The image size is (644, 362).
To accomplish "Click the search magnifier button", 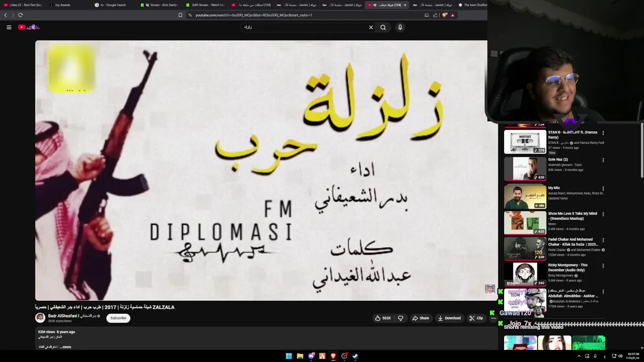I will 383,27.
